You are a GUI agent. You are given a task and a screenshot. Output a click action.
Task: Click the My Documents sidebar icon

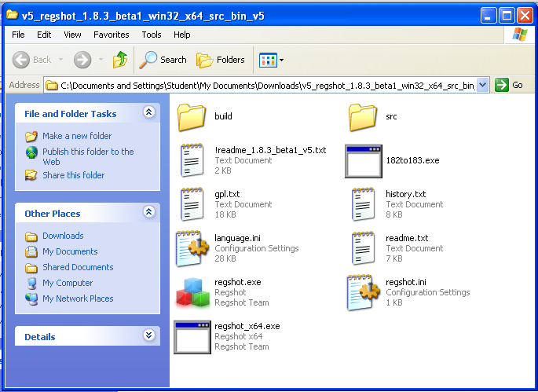(31, 252)
